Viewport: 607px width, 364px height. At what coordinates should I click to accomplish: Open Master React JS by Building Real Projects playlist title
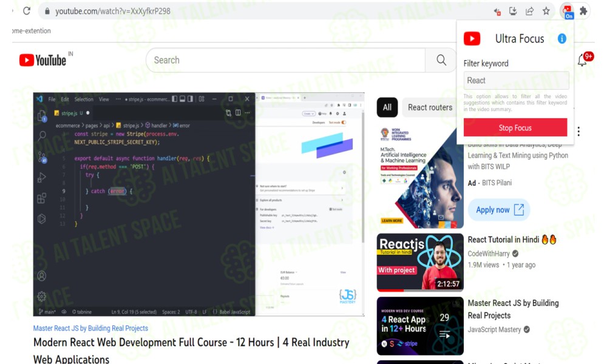coord(513,309)
